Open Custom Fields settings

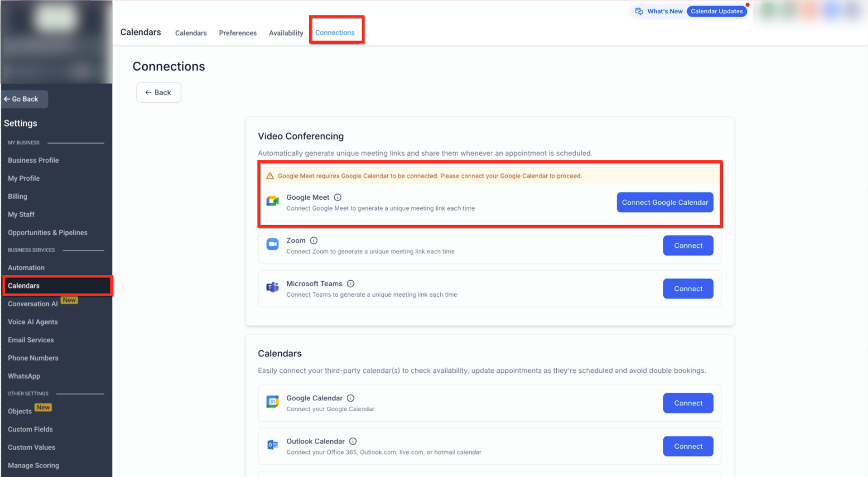(30, 429)
